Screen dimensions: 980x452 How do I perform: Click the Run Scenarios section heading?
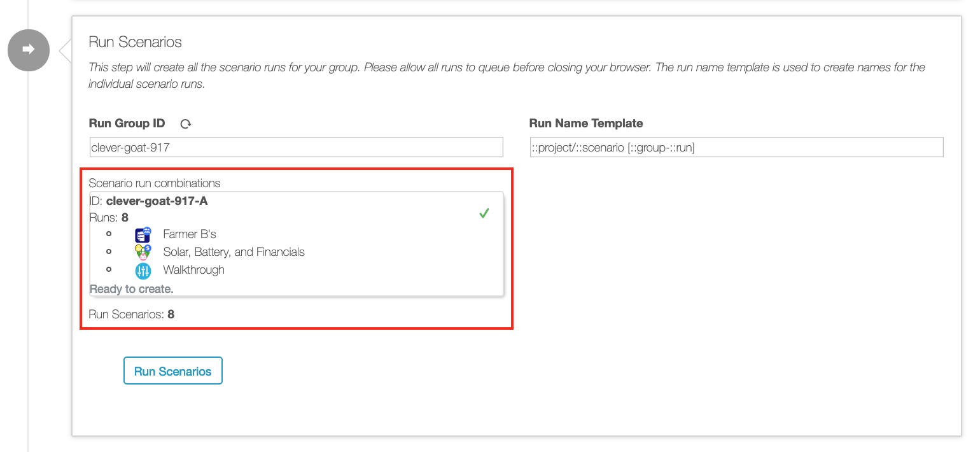pos(135,42)
